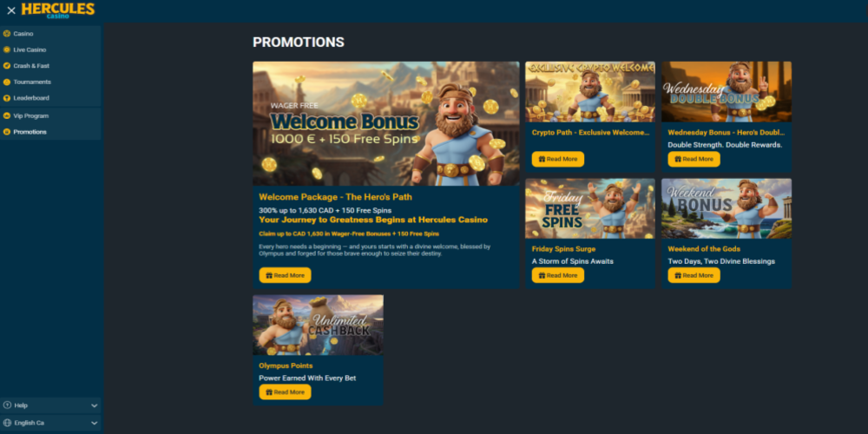868x434 pixels.
Task: Read More on Friday Spins Surge
Action: pyautogui.click(x=558, y=275)
